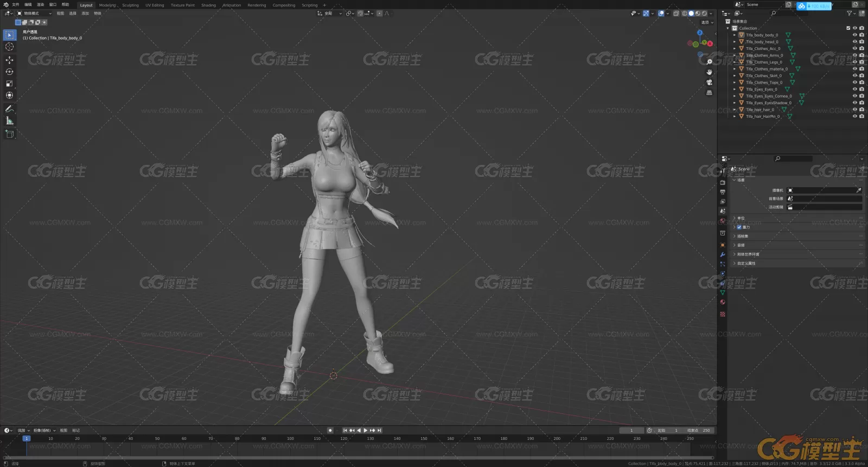Expand Tifa_Clothes_Acc_0 tree row
The image size is (868, 467).
pos(735,48)
